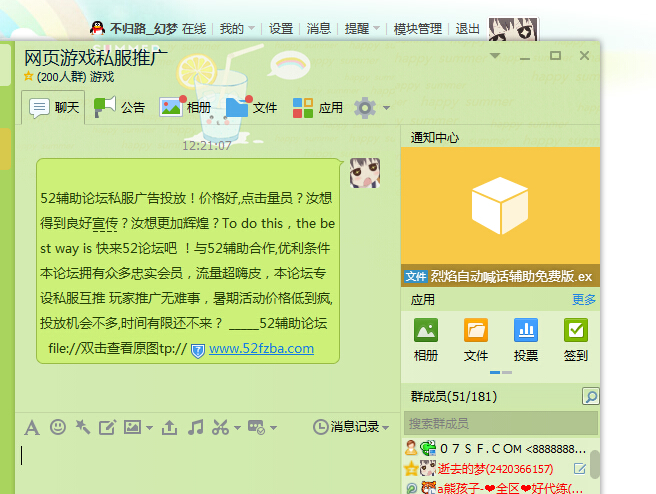Open the window title dropdown triangle

point(495,56)
